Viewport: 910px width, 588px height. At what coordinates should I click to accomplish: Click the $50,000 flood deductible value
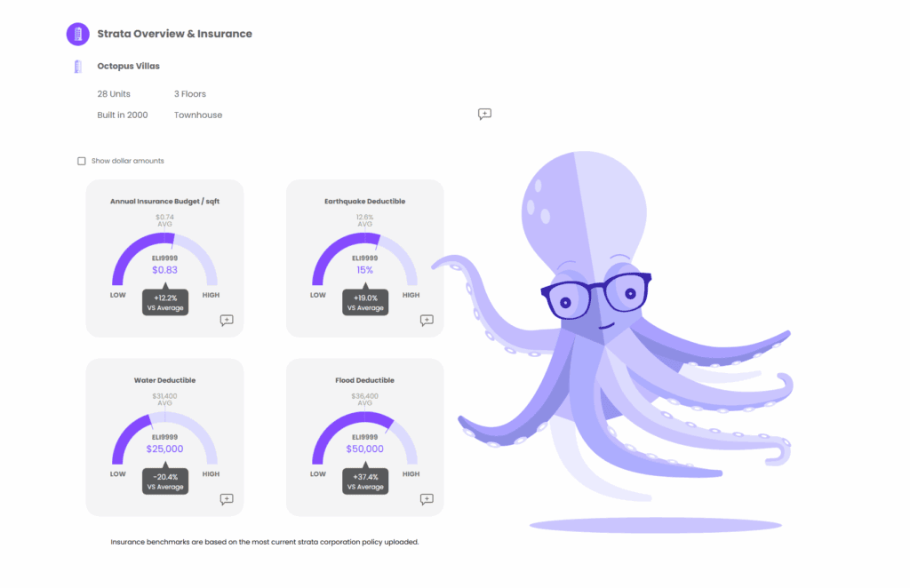pyautogui.click(x=364, y=449)
